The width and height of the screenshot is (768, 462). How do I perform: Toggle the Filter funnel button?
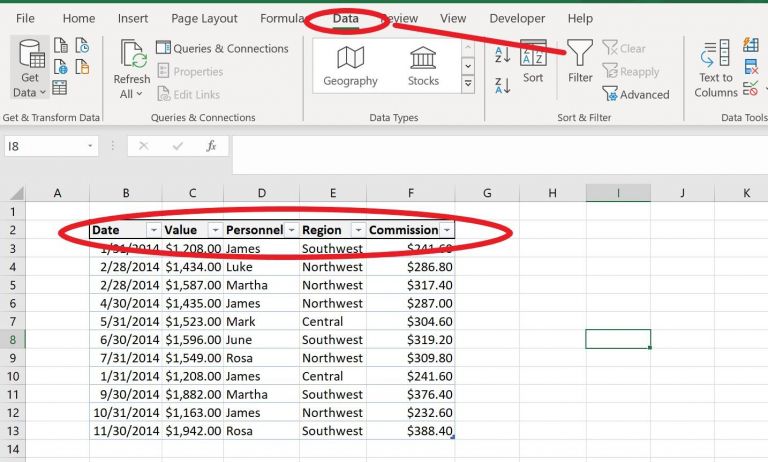click(580, 60)
